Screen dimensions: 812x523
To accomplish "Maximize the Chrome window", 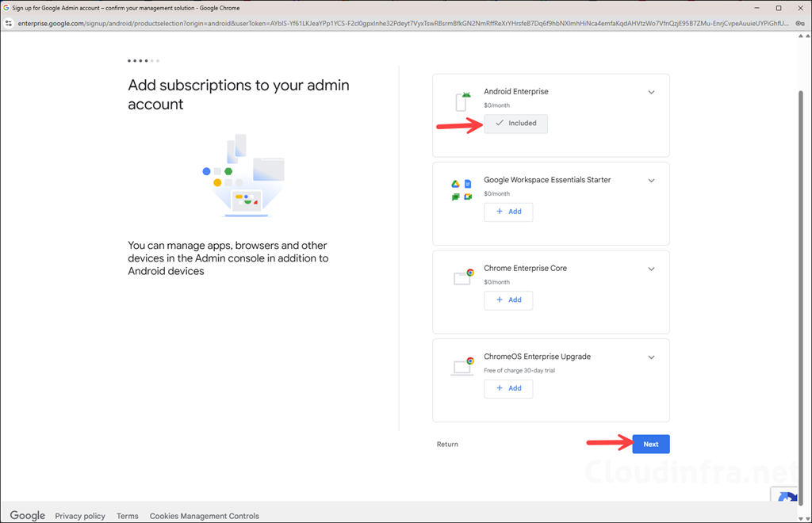I will [x=779, y=8].
